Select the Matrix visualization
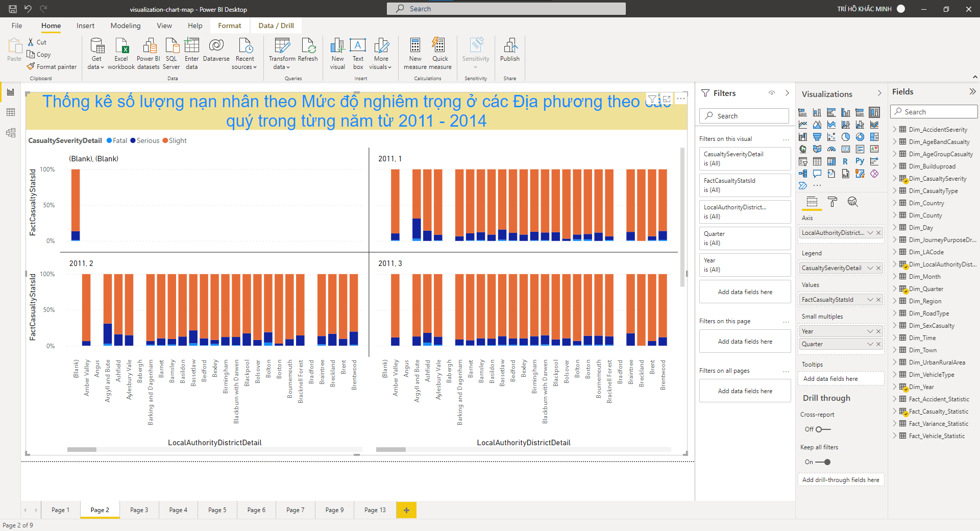Viewport: 980px width, 531px height. pyautogui.click(x=831, y=161)
